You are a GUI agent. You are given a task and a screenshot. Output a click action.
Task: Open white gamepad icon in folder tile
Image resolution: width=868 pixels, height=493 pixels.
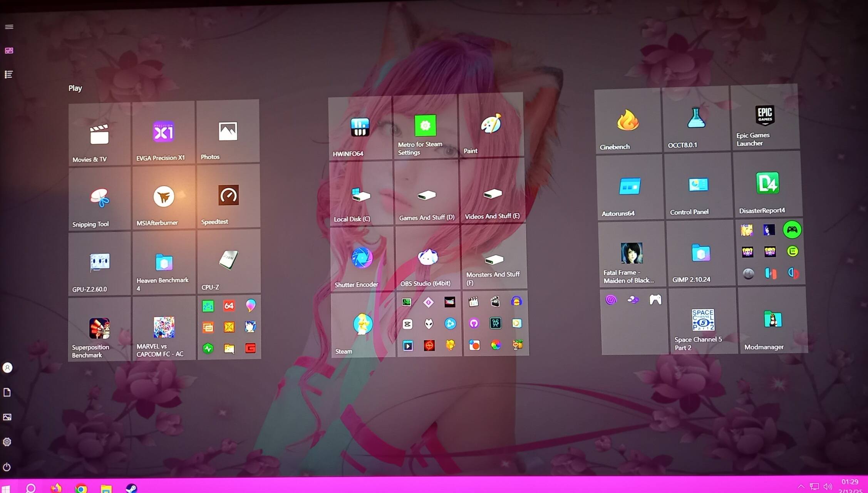(x=655, y=299)
